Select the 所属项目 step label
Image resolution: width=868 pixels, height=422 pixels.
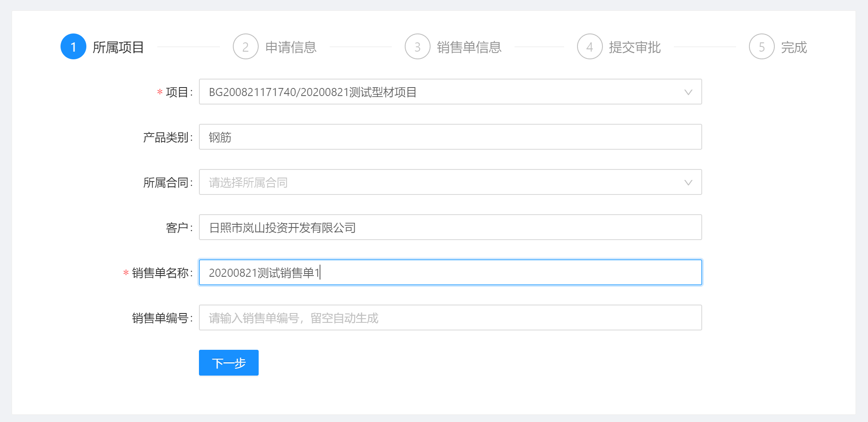pos(118,47)
